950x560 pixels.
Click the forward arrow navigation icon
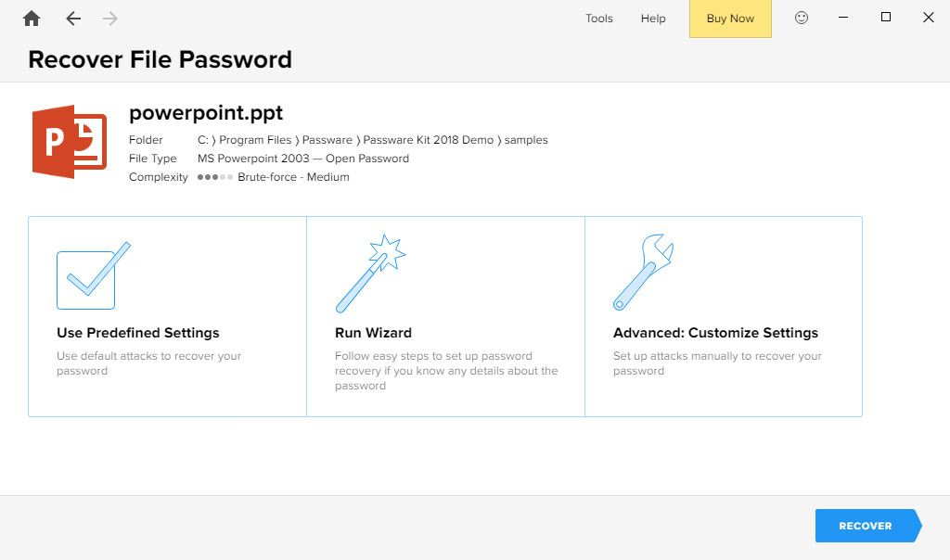tap(110, 19)
